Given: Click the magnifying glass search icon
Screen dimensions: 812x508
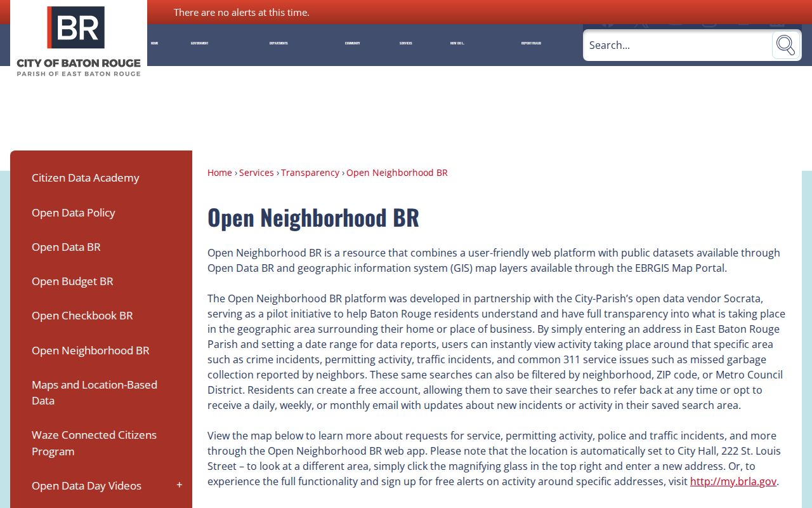Looking at the screenshot, I should coord(785,45).
